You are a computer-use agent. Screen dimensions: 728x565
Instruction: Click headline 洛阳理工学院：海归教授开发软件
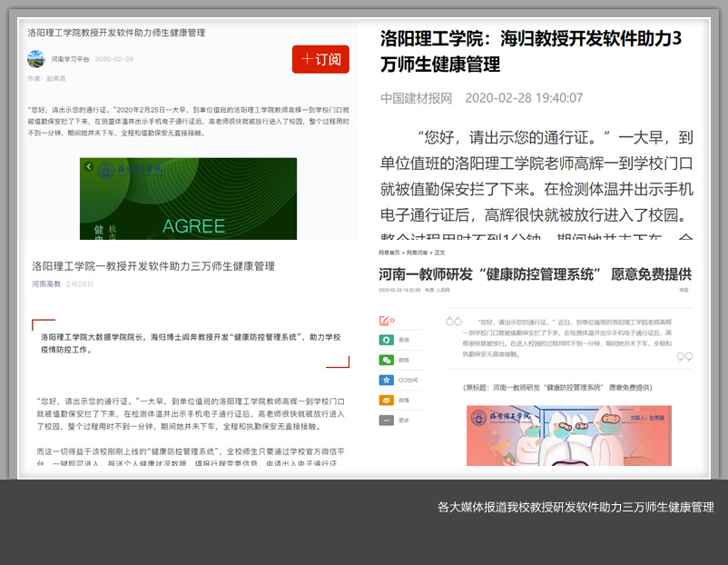[530, 51]
